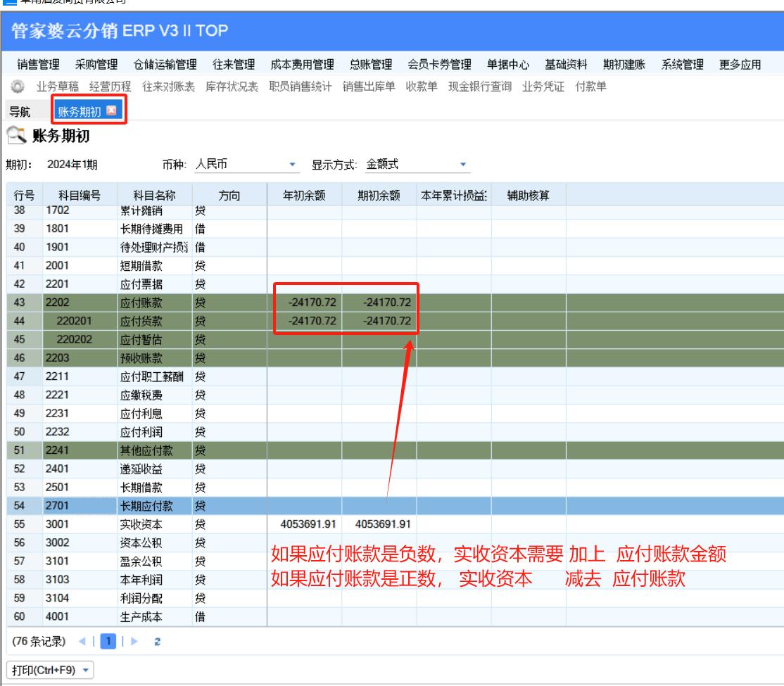This screenshot has width=784, height=686.
Task: Open the 成本费用管理 menu
Action: point(303,65)
